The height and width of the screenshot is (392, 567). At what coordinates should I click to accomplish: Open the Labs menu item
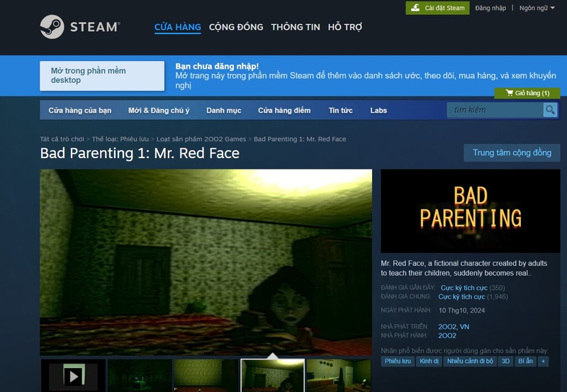click(378, 111)
